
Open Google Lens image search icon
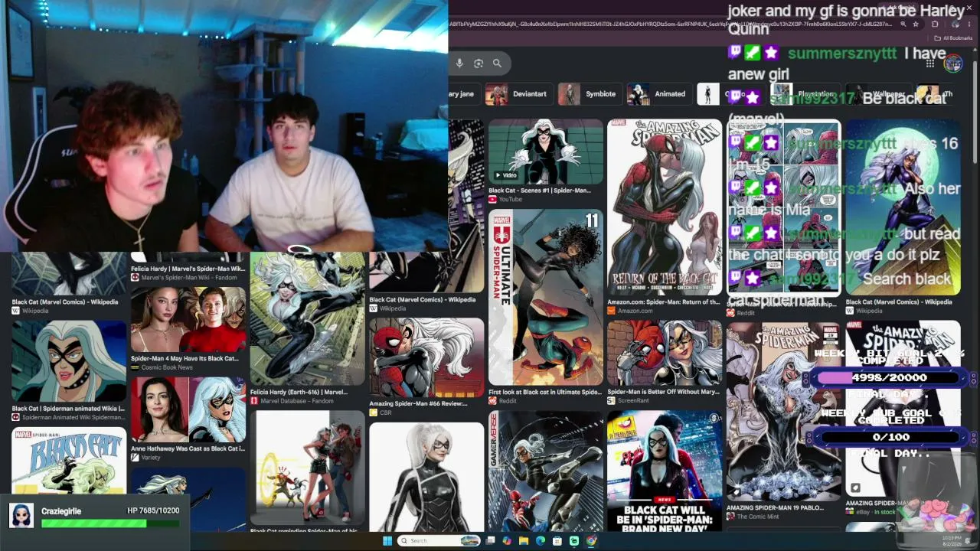tap(479, 64)
